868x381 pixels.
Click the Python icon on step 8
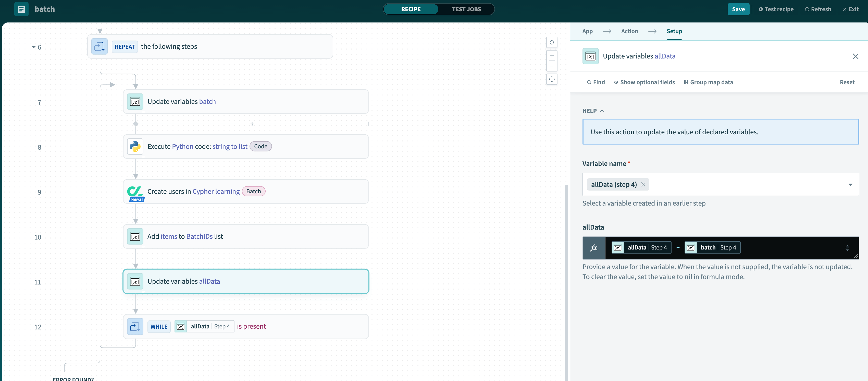[135, 146]
